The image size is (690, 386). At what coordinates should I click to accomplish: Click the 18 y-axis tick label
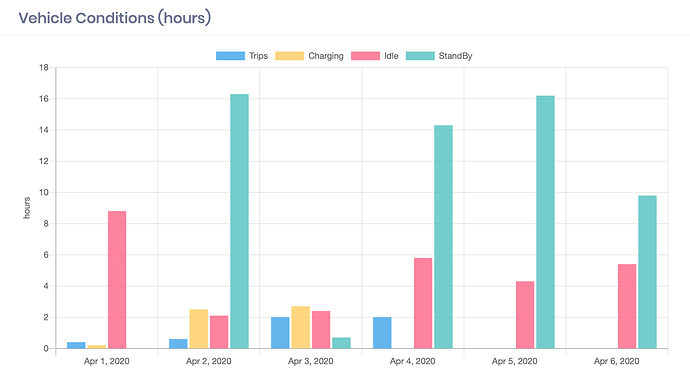[44, 67]
